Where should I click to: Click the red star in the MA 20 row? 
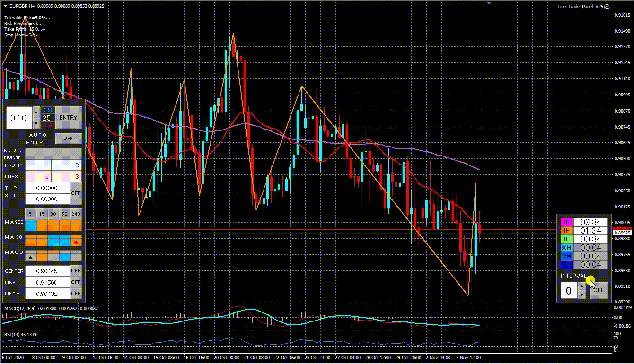[x=76, y=242]
